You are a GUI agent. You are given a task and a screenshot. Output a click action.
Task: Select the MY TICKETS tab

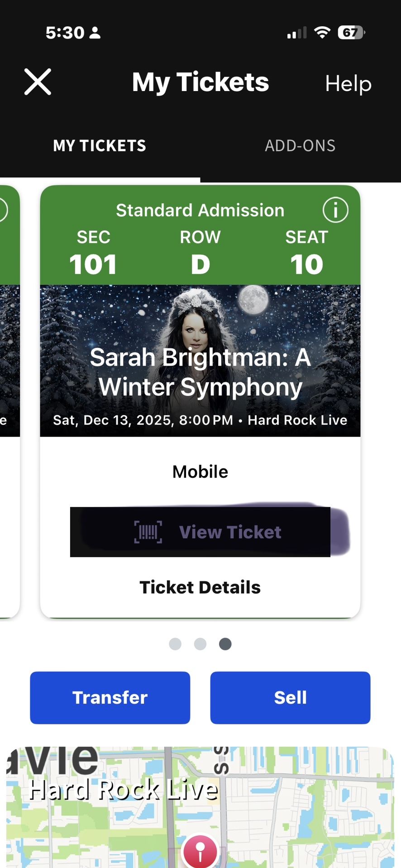click(99, 145)
